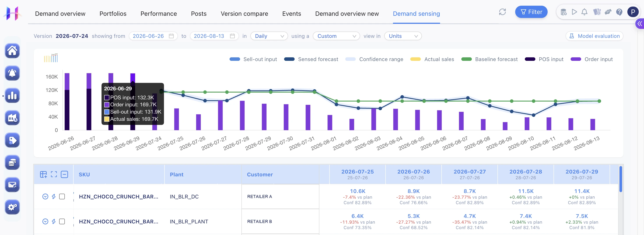Click the Confidence range legend swatch

(350, 59)
